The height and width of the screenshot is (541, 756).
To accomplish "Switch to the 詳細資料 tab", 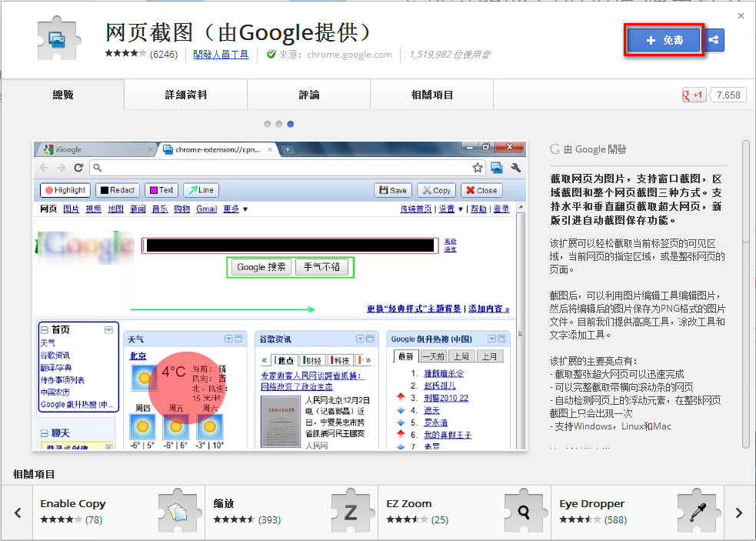I will pyautogui.click(x=185, y=95).
